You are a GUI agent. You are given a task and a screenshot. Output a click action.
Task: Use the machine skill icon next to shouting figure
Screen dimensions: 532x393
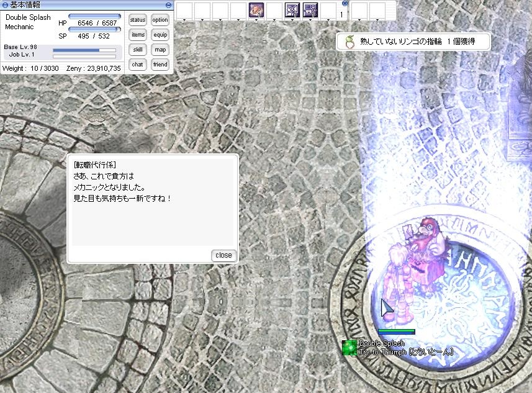[310, 10]
